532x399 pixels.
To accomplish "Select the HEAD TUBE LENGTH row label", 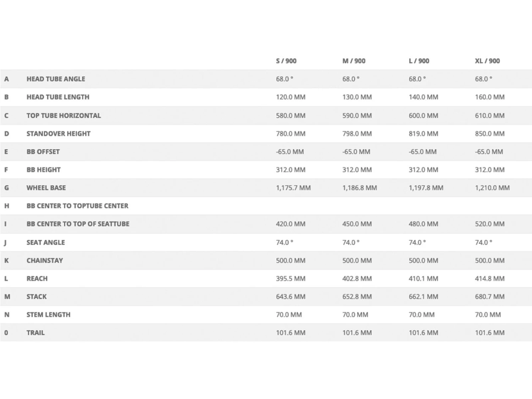I will 58,97.
